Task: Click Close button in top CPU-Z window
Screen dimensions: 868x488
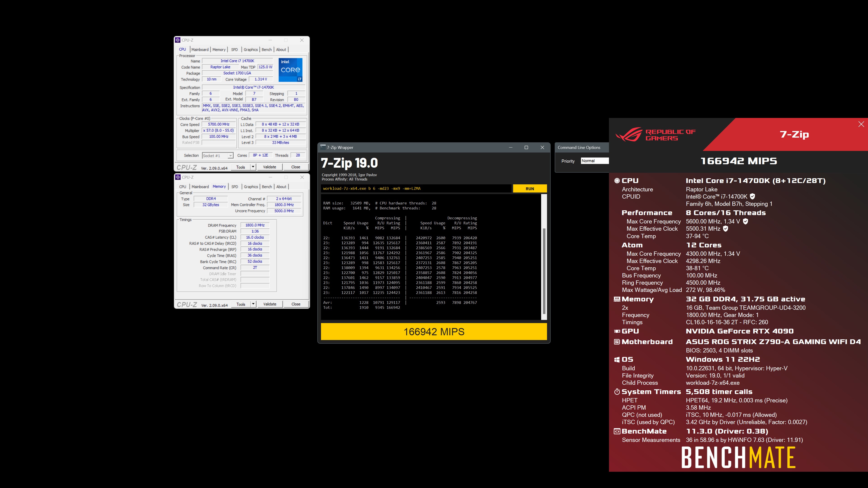Action: tap(295, 167)
